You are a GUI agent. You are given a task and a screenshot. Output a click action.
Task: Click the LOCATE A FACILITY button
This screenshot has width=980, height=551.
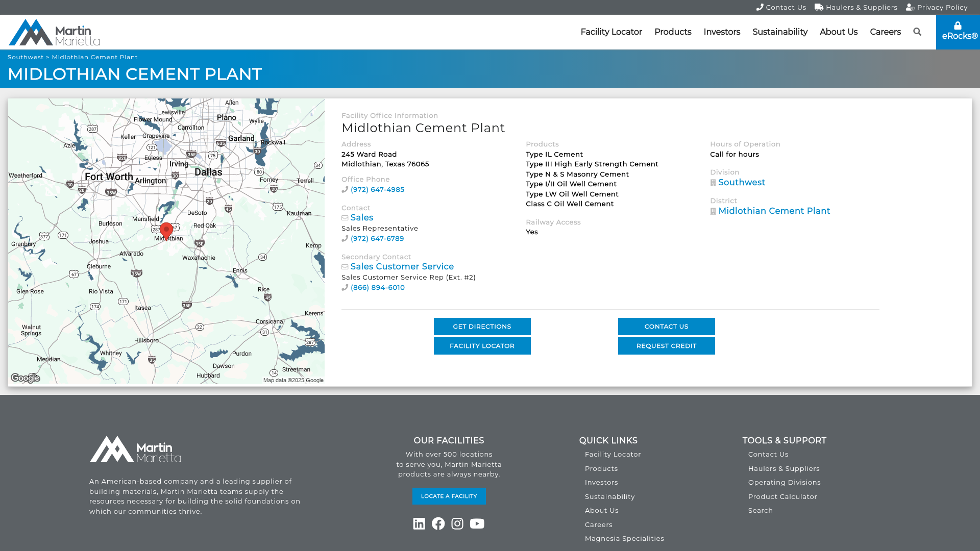pyautogui.click(x=449, y=496)
